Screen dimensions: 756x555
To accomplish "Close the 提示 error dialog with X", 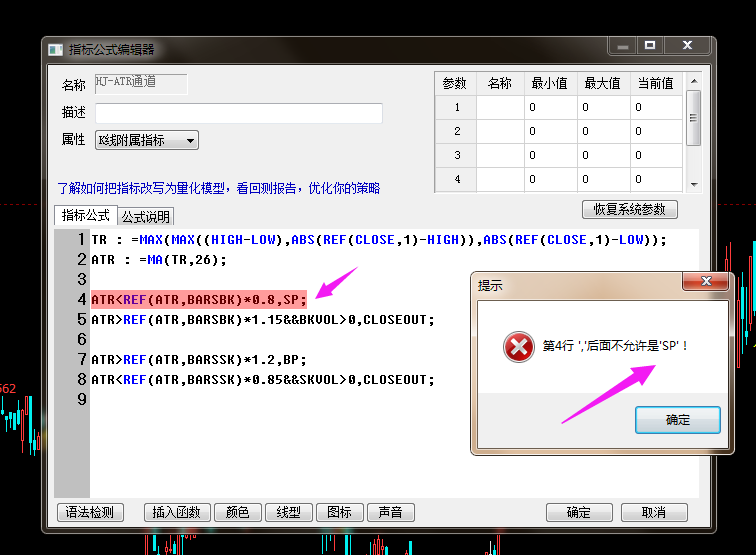I will click(x=706, y=283).
